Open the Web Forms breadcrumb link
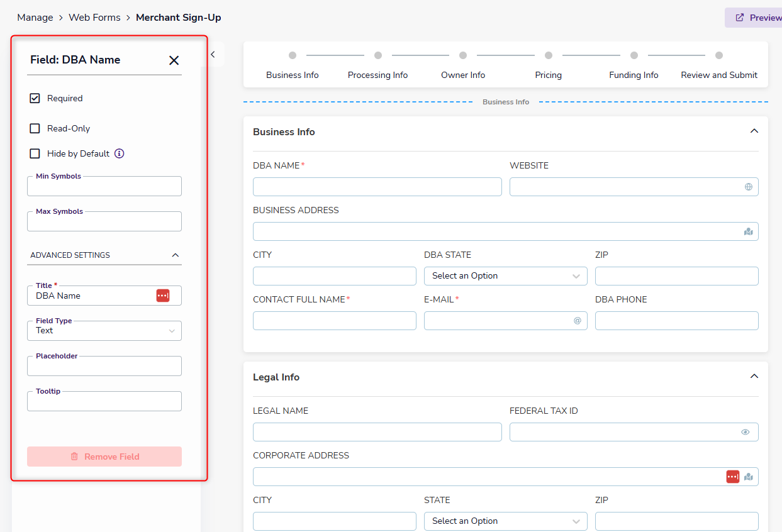782x532 pixels. (x=94, y=18)
